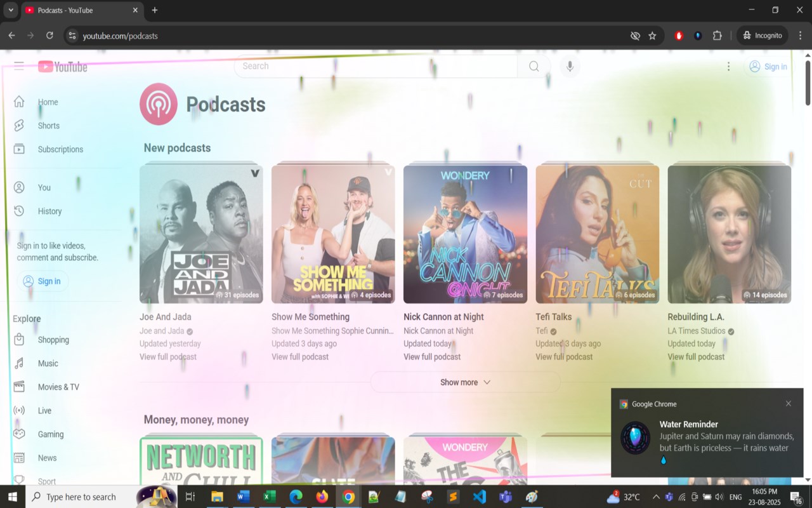
Task: Click the water drop extension icon
Action: 698,36
